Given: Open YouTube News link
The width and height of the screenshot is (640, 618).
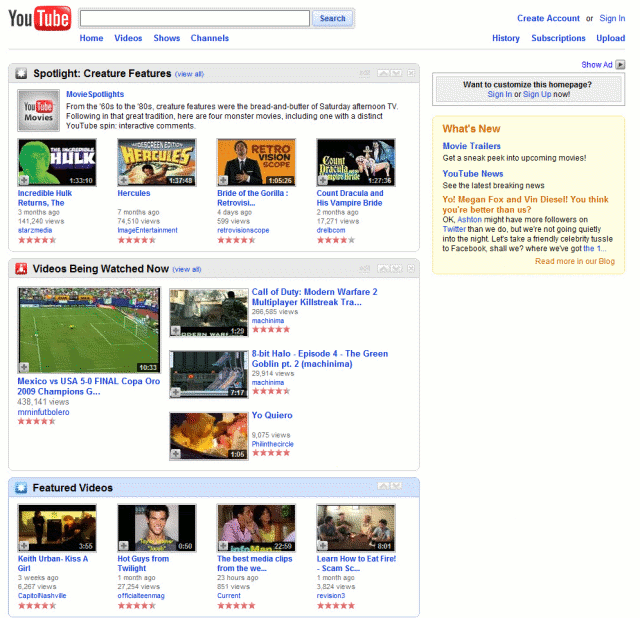Looking at the screenshot, I should point(473,174).
